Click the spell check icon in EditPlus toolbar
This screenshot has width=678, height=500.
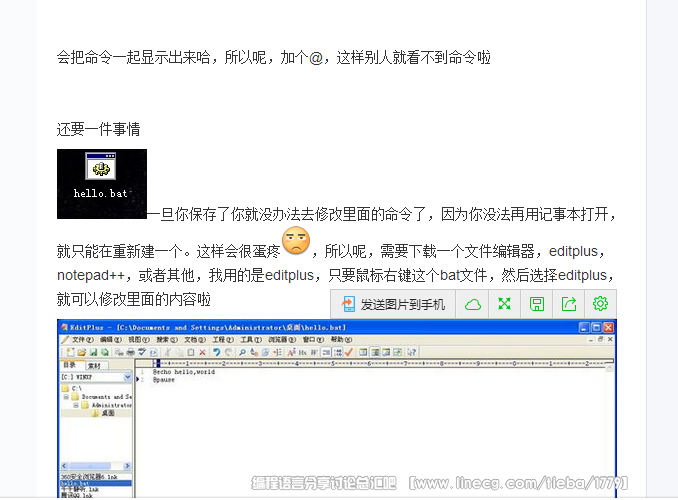tap(142, 352)
